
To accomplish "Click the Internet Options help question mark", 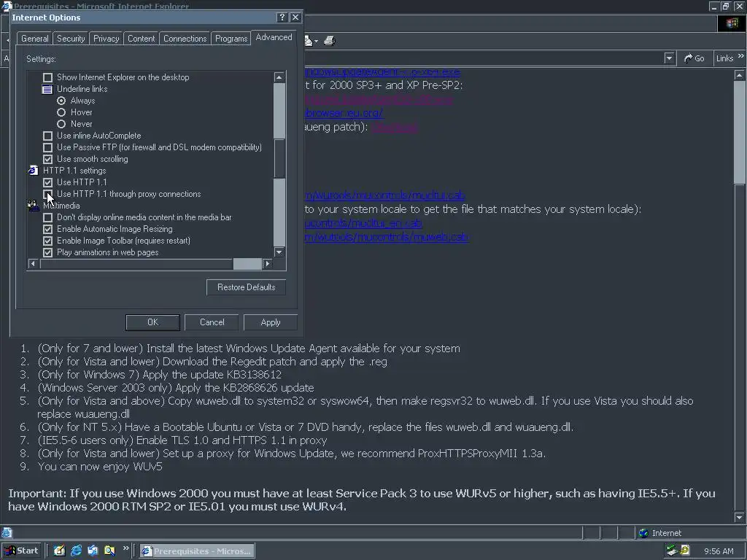I will click(282, 17).
